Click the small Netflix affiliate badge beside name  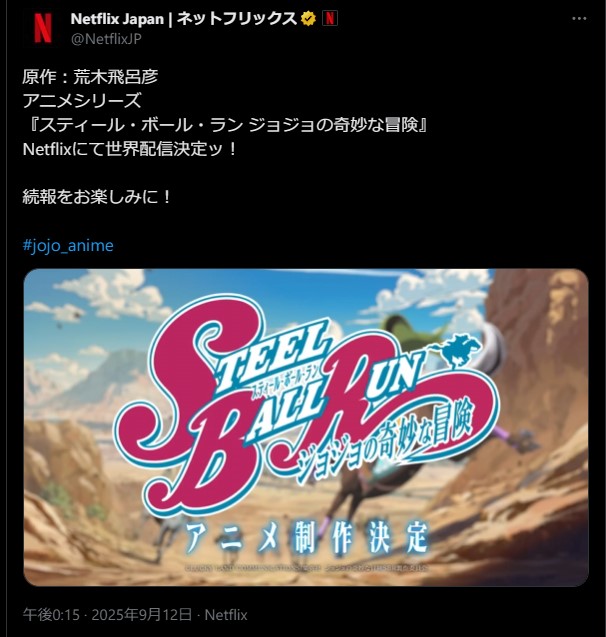click(x=329, y=18)
